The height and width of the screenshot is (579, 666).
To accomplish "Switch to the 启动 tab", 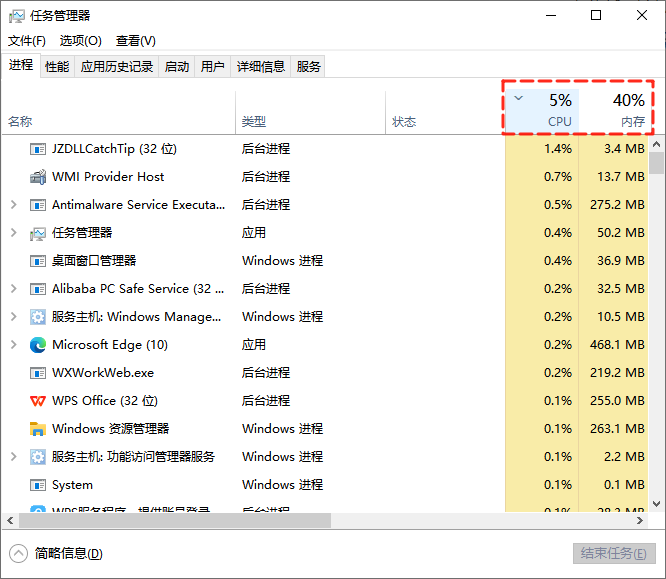I will (176, 67).
